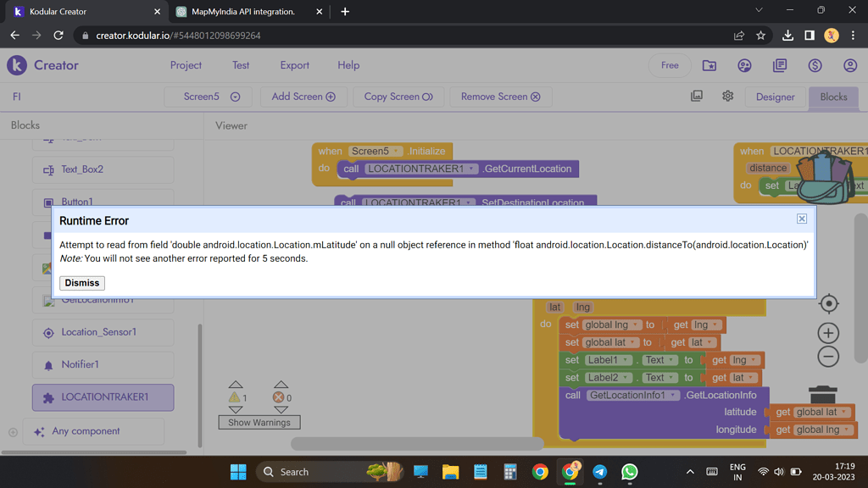Open the dollar monetization icon
This screenshot has width=868, height=488.
coord(815,65)
